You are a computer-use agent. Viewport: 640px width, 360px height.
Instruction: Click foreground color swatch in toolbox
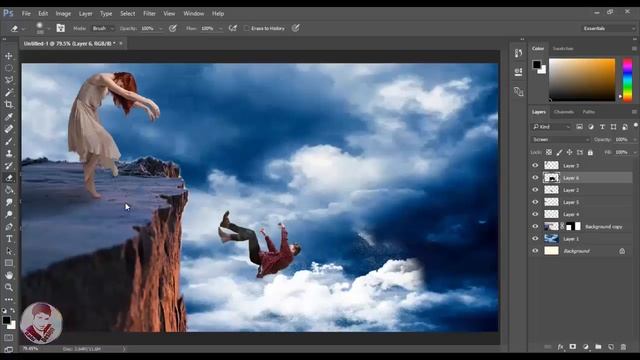click(x=6, y=320)
